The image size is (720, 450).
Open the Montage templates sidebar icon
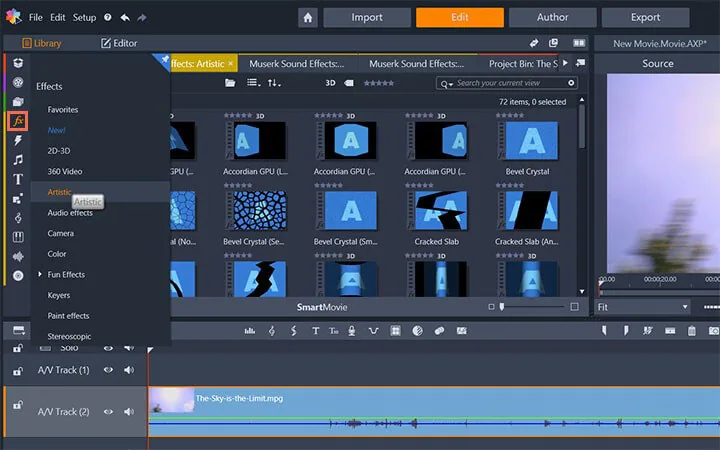point(18,199)
